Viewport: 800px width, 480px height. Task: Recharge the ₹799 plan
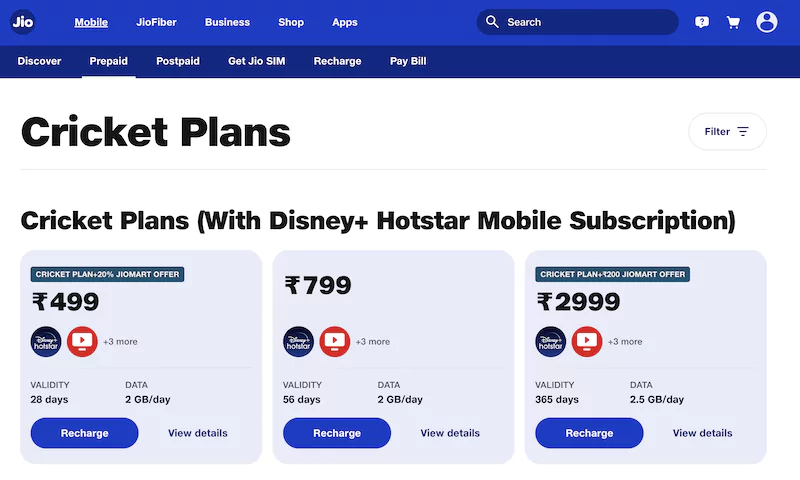(337, 433)
